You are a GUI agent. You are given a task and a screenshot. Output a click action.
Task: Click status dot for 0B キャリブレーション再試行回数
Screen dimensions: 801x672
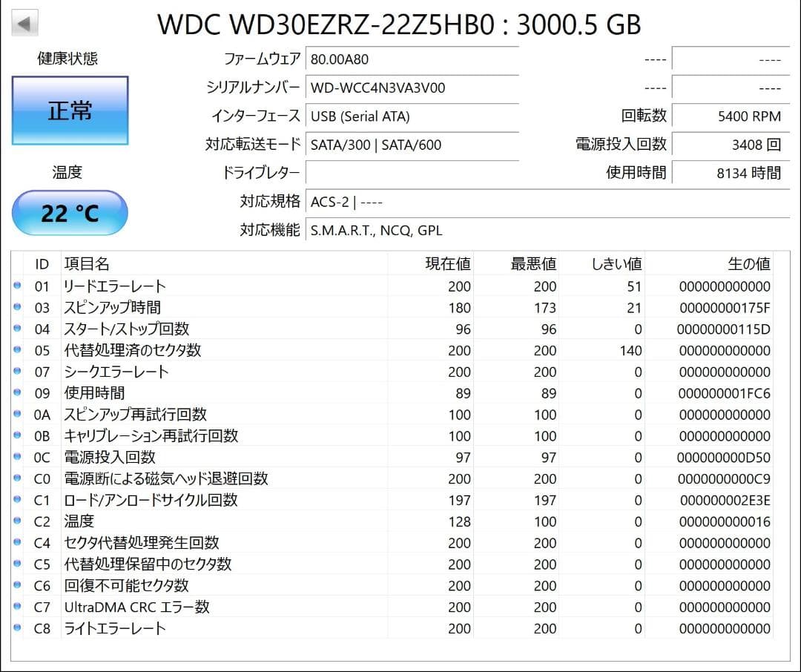tap(17, 435)
